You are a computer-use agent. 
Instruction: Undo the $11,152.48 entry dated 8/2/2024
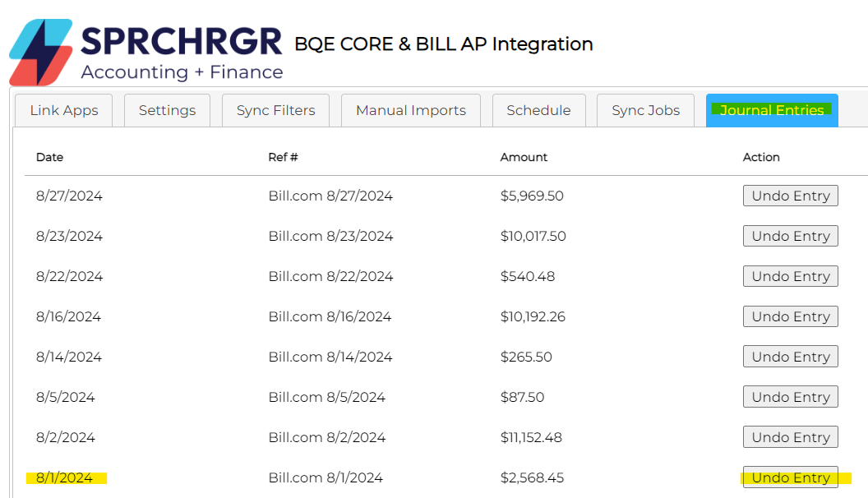tap(790, 437)
